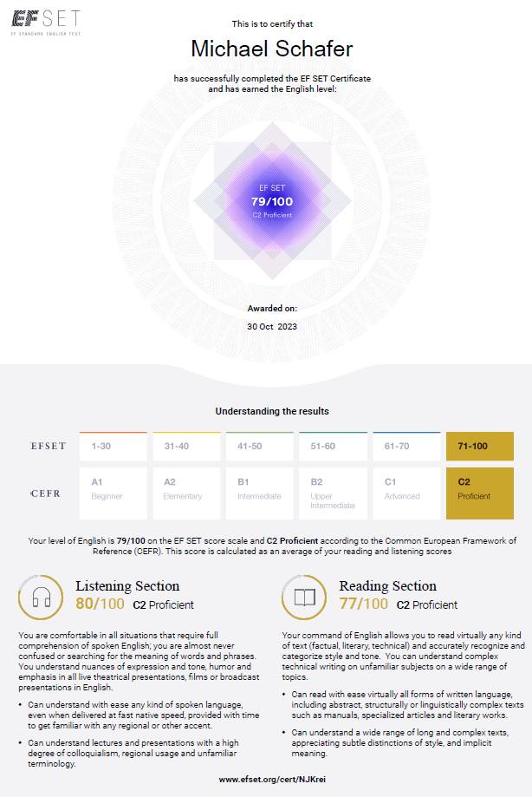Click the C1 Advanced level box
The image size is (532, 797).
[x=406, y=493]
